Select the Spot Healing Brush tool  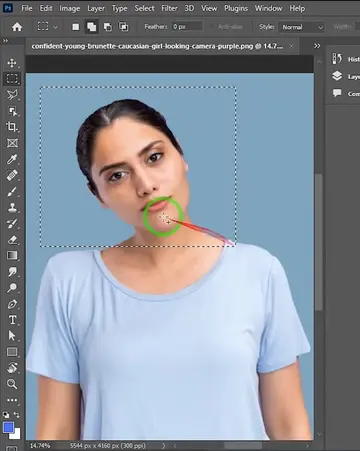[x=12, y=175]
